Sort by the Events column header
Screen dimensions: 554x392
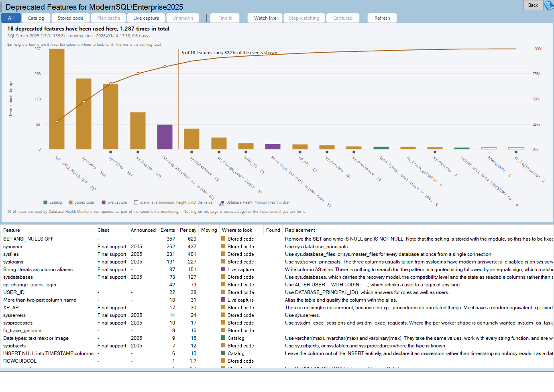pyautogui.click(x=168, y=230)
